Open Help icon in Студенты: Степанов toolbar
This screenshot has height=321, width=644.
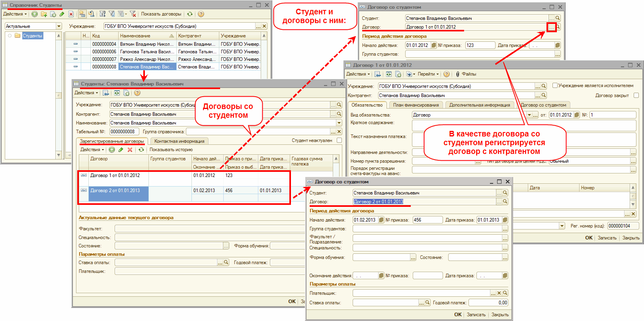pyautogui.click(x=137, y=93)
